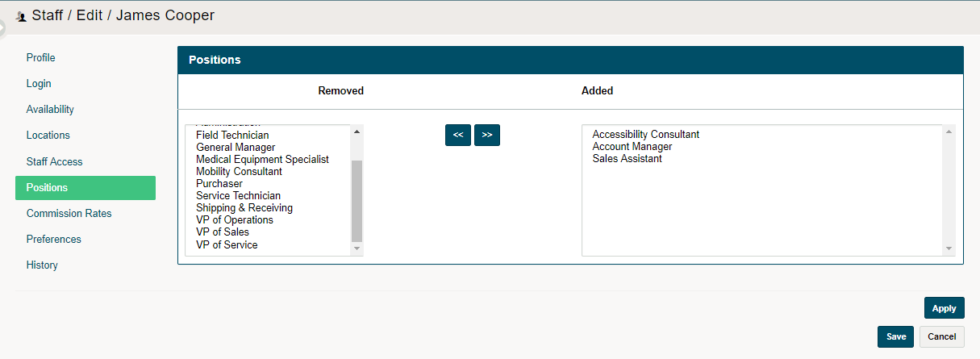This screenshot has height=359, width=980.
Task: Click the Removed list scroll-down arrow
Action: (x=357, y=248)
